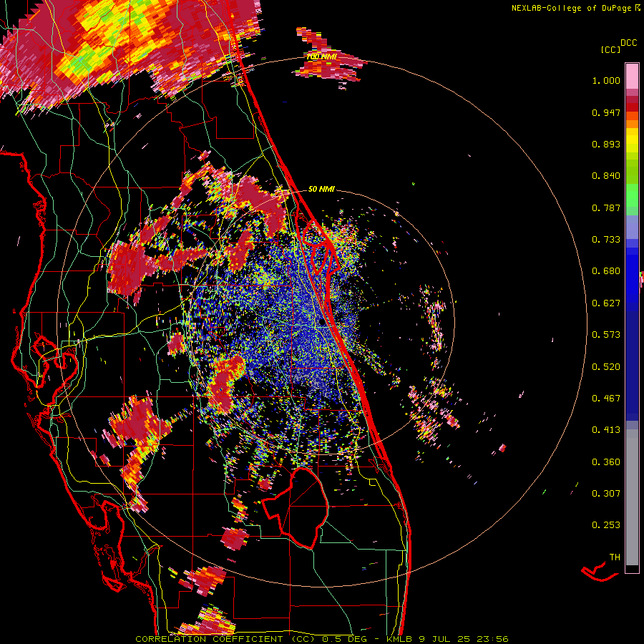
Task: Click the 100 NMI range ring label
Action: click(321, 57)
